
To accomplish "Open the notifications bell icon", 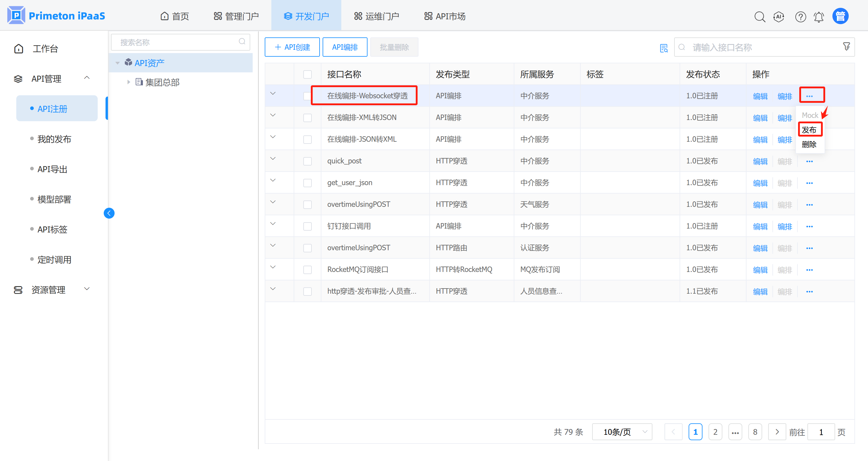I will [x=819, y=17].
